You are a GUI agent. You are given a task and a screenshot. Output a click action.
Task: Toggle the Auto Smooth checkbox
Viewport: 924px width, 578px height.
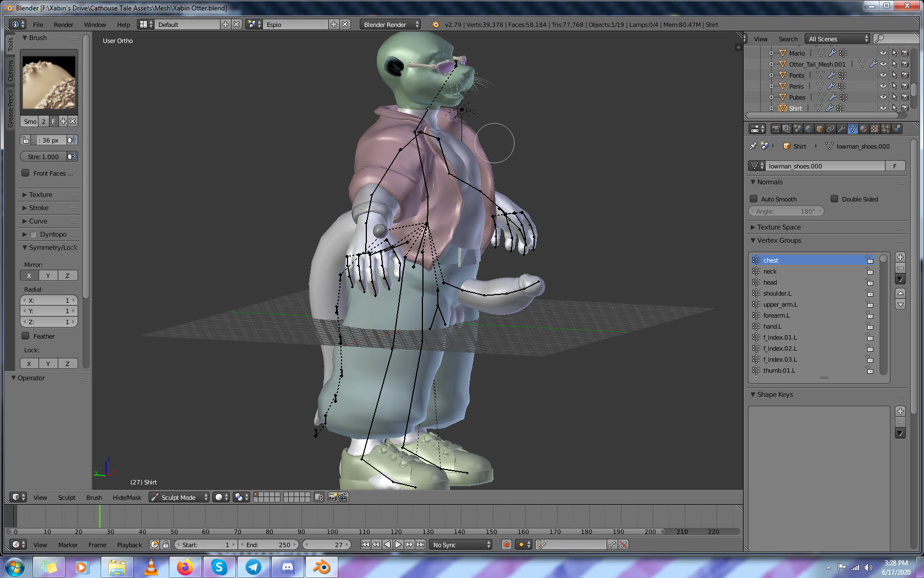click(x=754, y=199)
